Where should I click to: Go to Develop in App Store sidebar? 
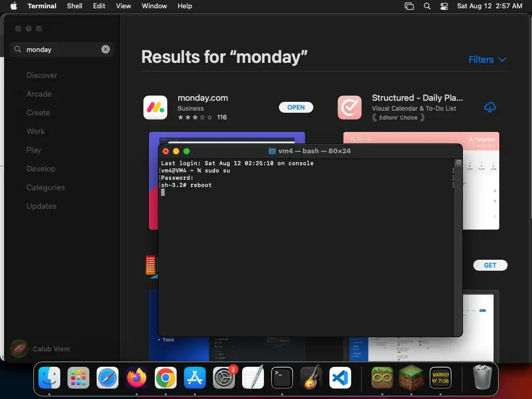41,169
